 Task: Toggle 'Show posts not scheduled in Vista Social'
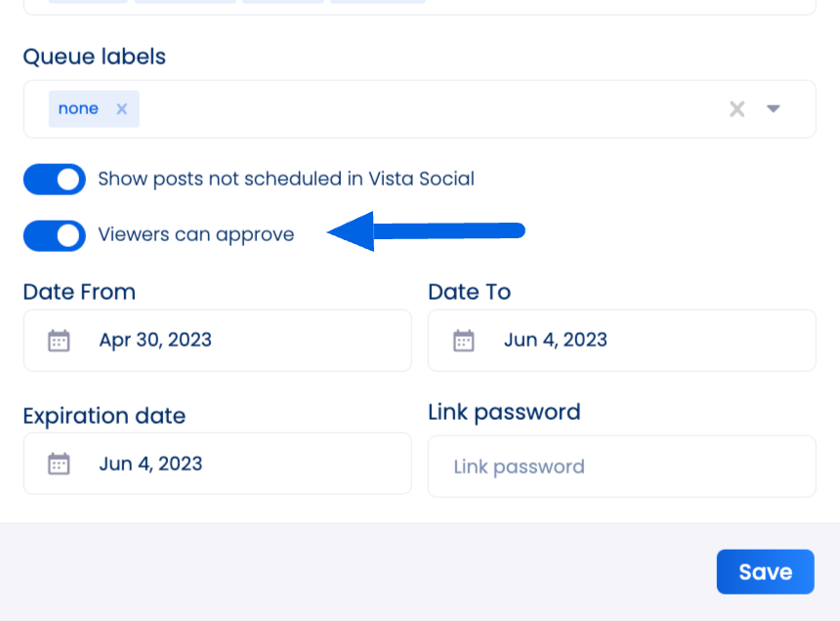54,180
